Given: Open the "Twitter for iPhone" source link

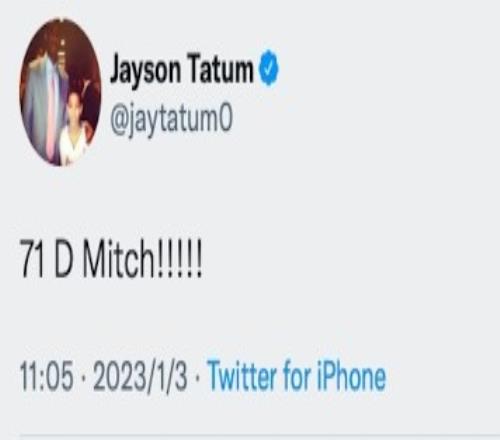Looking at the screenshot, I should click(297, 376).
